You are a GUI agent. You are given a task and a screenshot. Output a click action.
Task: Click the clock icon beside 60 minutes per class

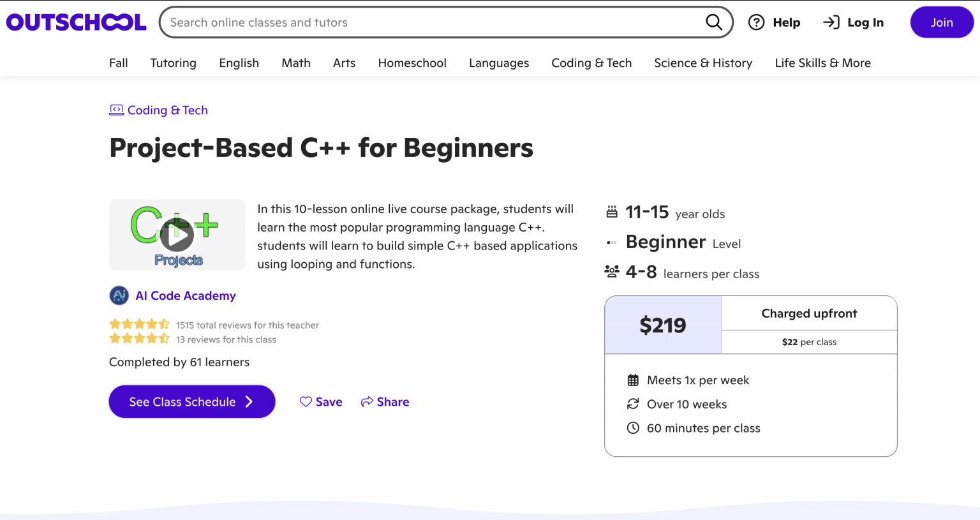633,427
